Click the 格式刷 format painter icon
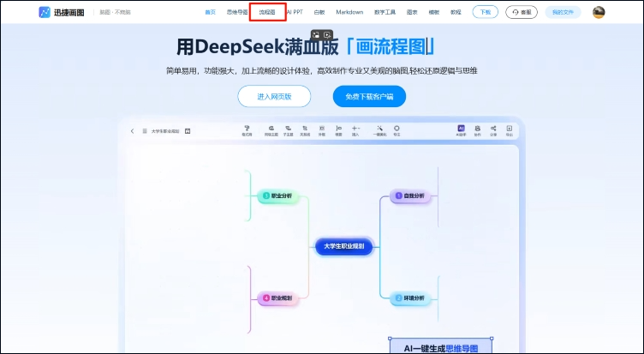644x354 pixels. [x=247, y=129]
